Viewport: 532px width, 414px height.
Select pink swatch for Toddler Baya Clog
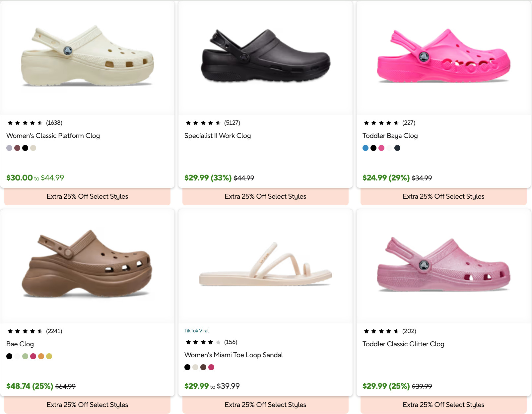pos(381,148)
